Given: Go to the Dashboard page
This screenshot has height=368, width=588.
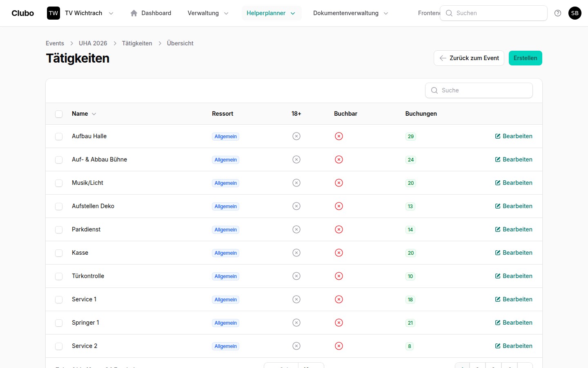Looking at the screenshot, I should (151, 13).
